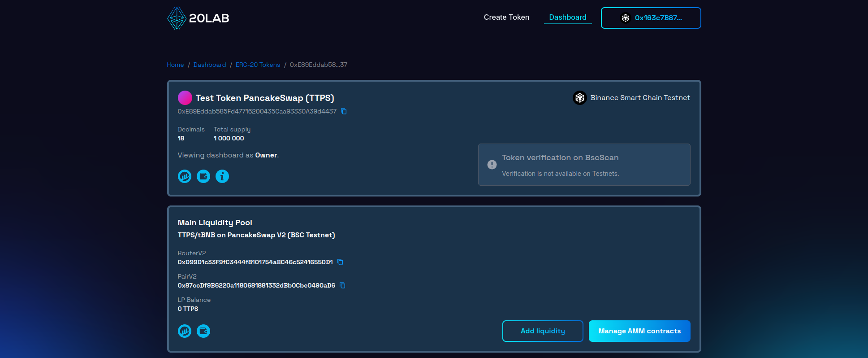
Task: Click the info icon under token details
Action: tap(222, 176)
